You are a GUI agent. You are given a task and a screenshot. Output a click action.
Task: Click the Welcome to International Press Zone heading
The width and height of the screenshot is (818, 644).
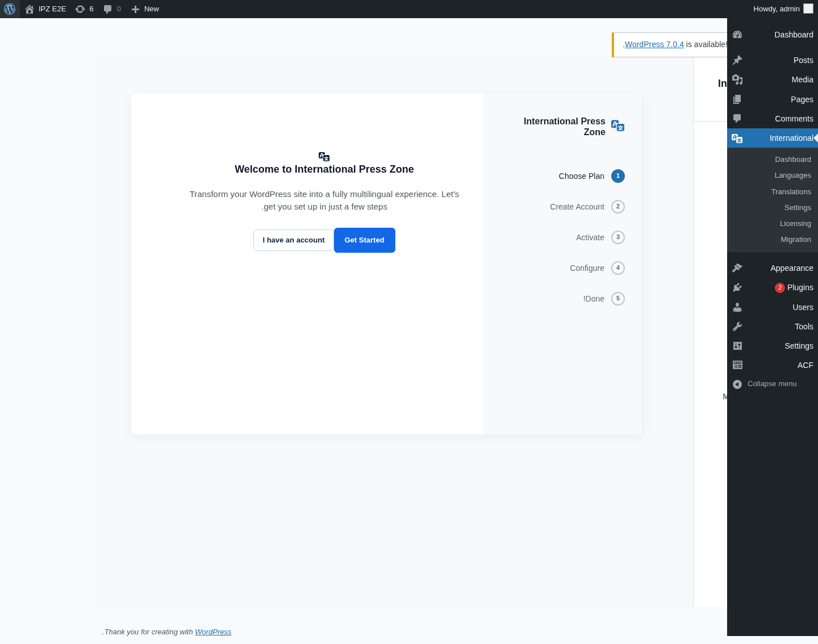[x=324, y=169]
